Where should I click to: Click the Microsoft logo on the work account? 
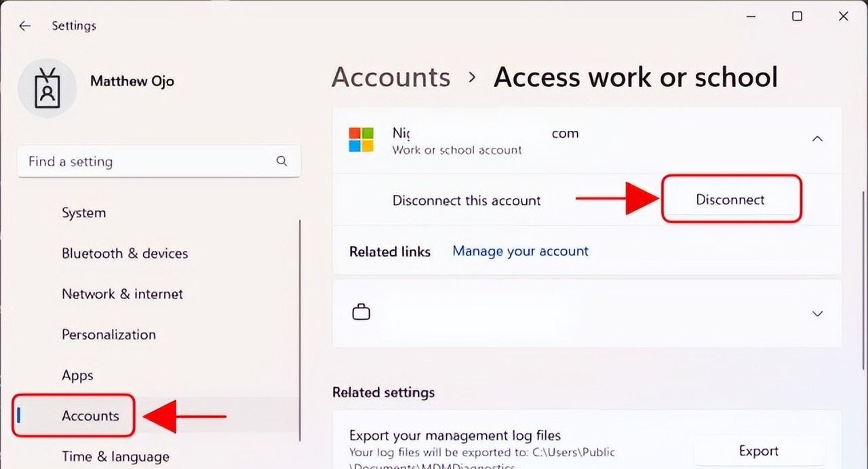[361, 138]
